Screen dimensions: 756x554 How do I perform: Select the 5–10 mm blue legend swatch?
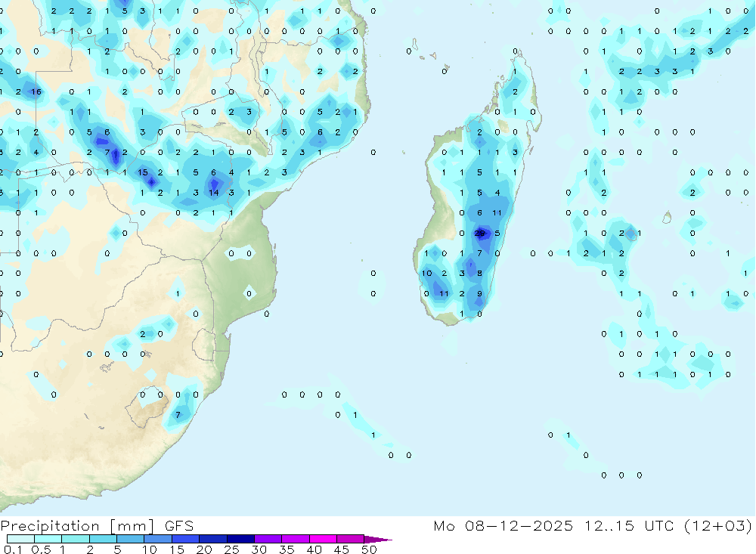click(x=130, y=539)
